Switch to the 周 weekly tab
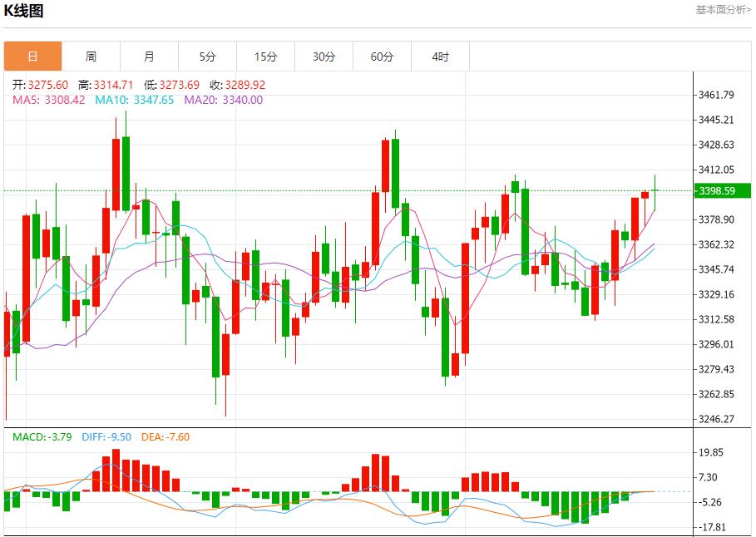The width and height of the screenshot is (756, 537). tap(91, 57)
